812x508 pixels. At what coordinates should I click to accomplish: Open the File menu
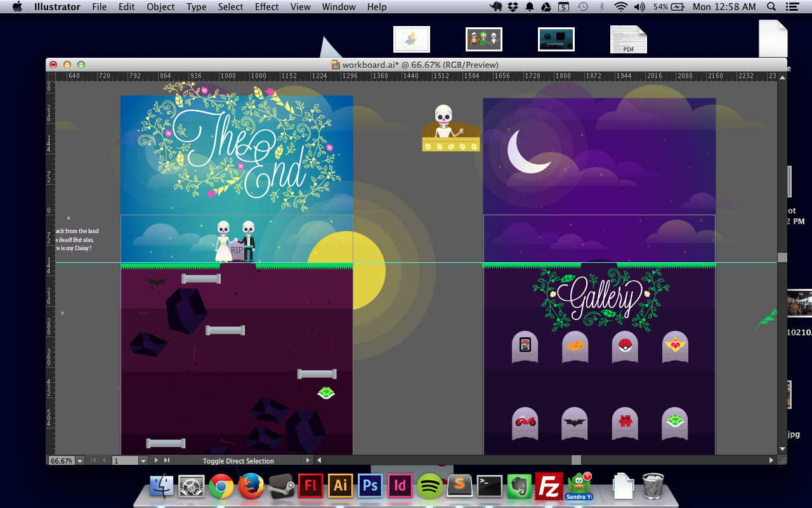[99, 7]
